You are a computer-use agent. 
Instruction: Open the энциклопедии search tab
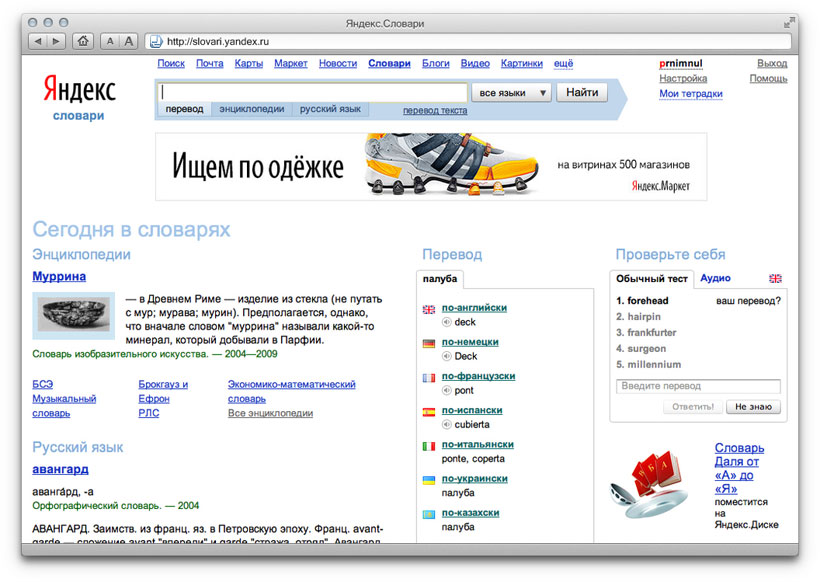click(x=252, y=111)
